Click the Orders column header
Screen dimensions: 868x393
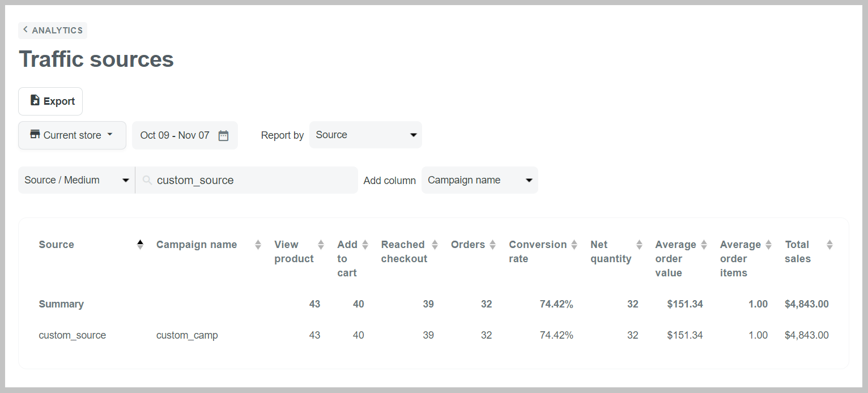tap(468, 245)
